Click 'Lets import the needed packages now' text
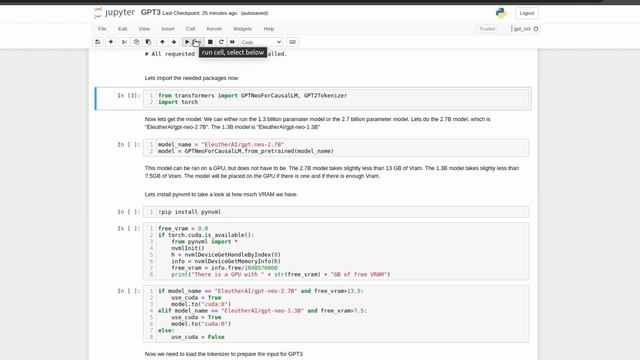The image size is (640, 360). pyautogui.click(x=191, y=78)
